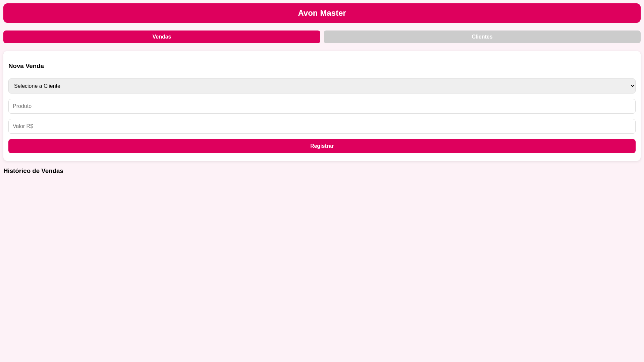Open the Selecione a Cliente dropdown
Image resolution: width=644 pixels, height=362 pixels.
pos(322,86)
